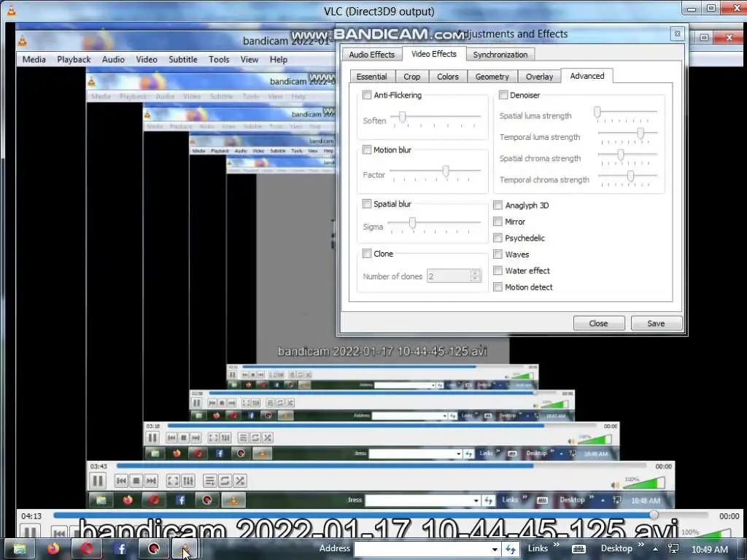The width and height of the screenshot is (747, 560).
Task: Open the touch keyboard icon on the taskbar
Action: click(578, 549)
